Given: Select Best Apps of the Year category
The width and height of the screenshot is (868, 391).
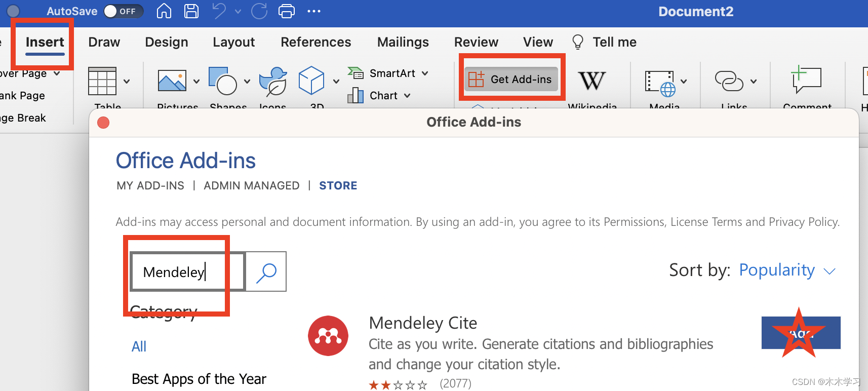Looking at the screenshot, I should [x=199, y=379].
